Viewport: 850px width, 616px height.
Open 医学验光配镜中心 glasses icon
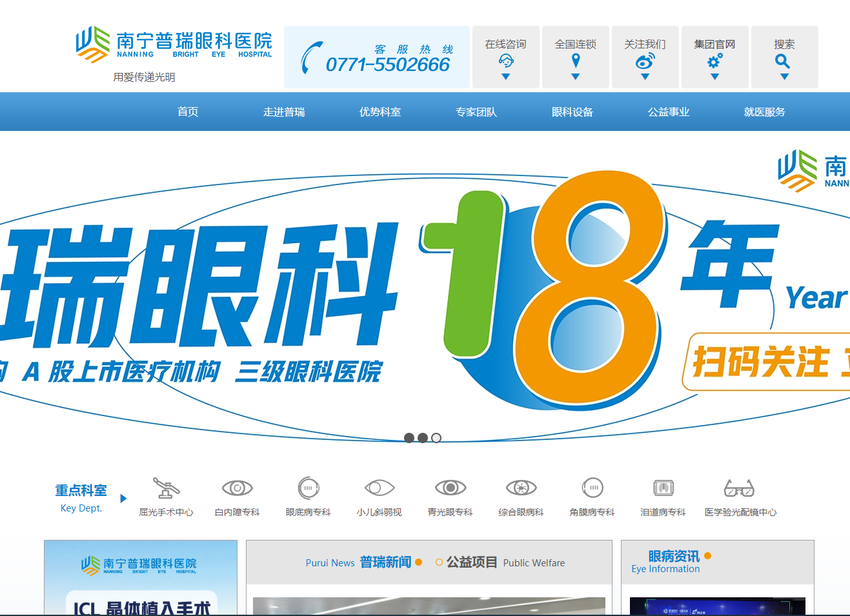pyautogui.click(x=739, y=488)
